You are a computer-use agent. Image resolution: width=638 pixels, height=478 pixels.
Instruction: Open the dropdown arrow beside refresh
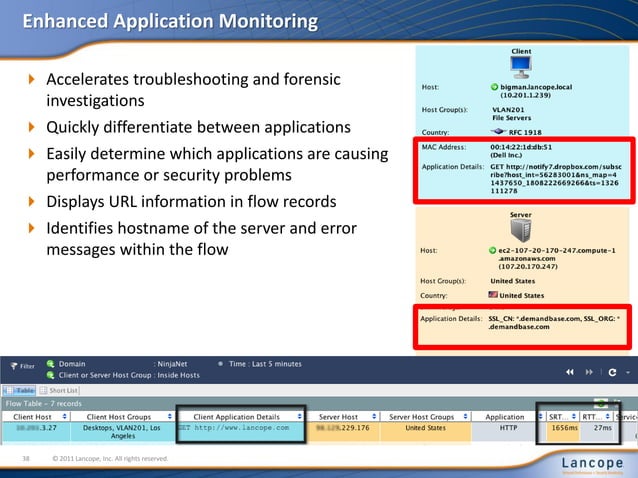coord(628,370)
